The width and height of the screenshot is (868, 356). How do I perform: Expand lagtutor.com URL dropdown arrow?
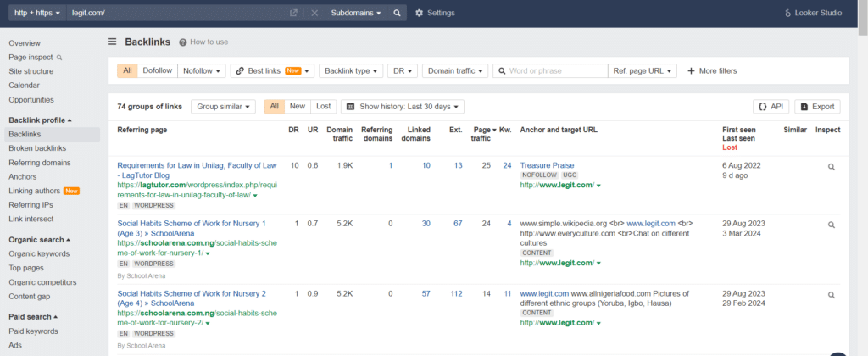coord(255,196)
